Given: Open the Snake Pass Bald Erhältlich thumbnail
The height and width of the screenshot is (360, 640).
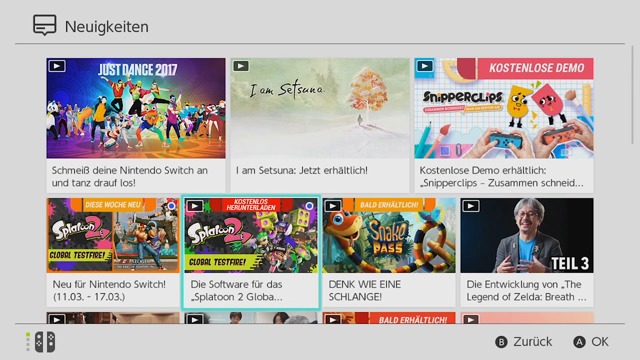Looking at the screenshot, I should (389, 235).
